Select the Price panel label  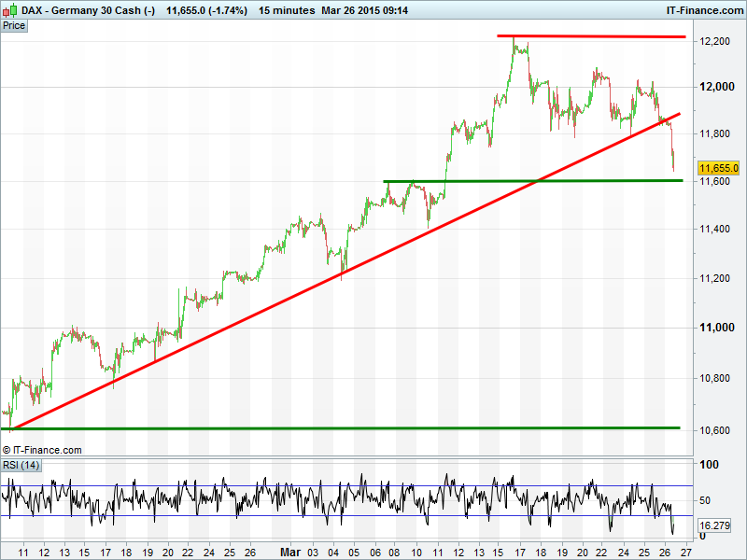coord(14,25)
